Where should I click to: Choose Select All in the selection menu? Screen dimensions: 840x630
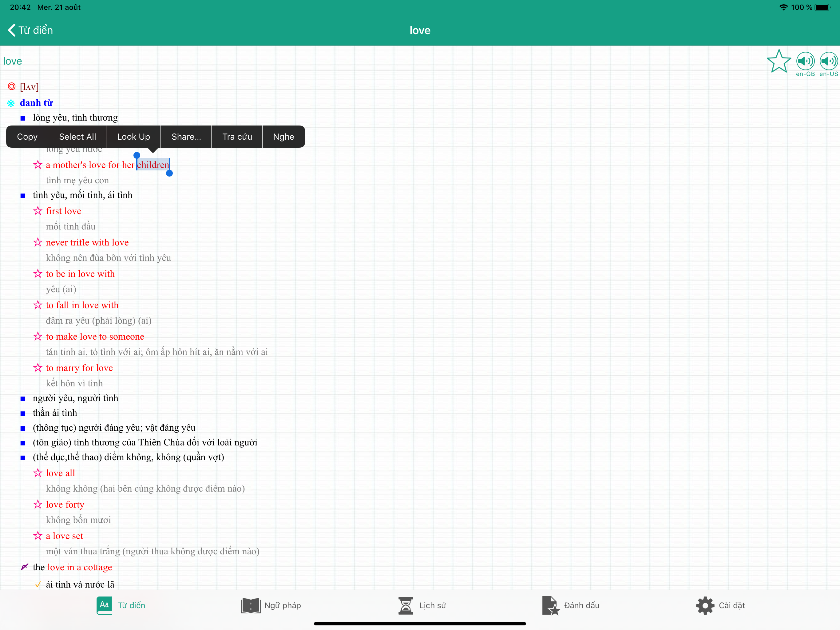77,136
